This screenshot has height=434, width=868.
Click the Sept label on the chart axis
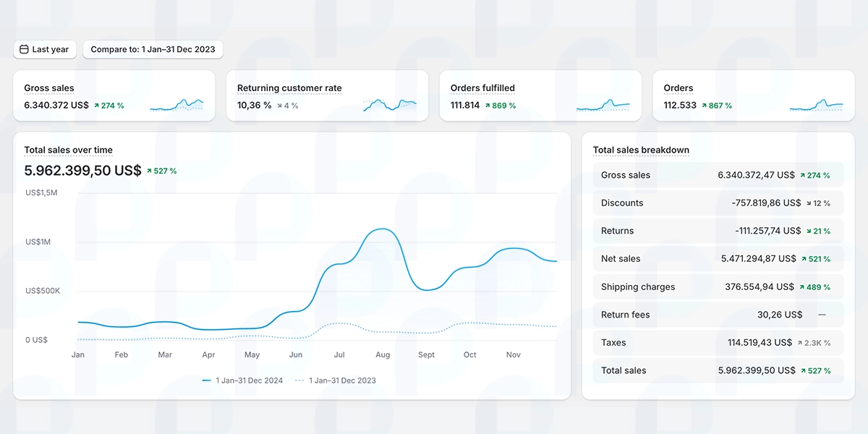[x=427, y=355]
